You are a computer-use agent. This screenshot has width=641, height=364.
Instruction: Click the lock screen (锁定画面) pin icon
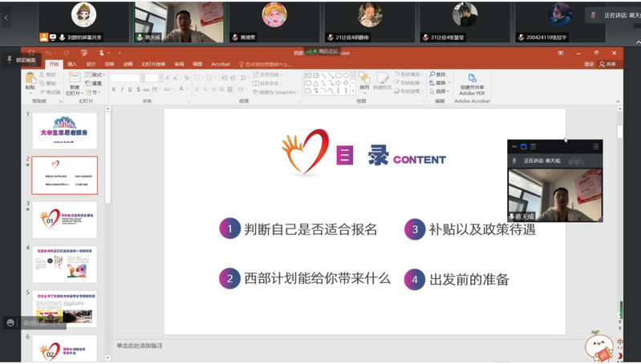tap(10, 60)
